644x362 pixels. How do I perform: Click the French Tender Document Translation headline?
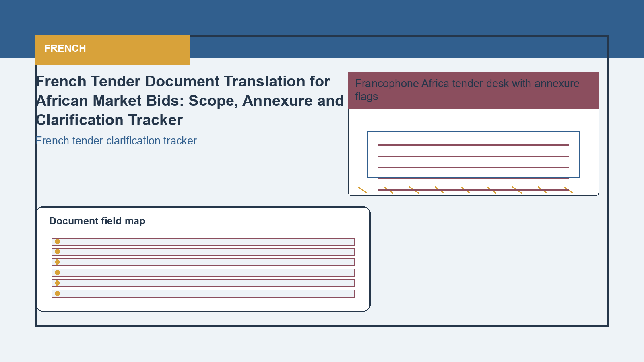(x=190, y=101)
